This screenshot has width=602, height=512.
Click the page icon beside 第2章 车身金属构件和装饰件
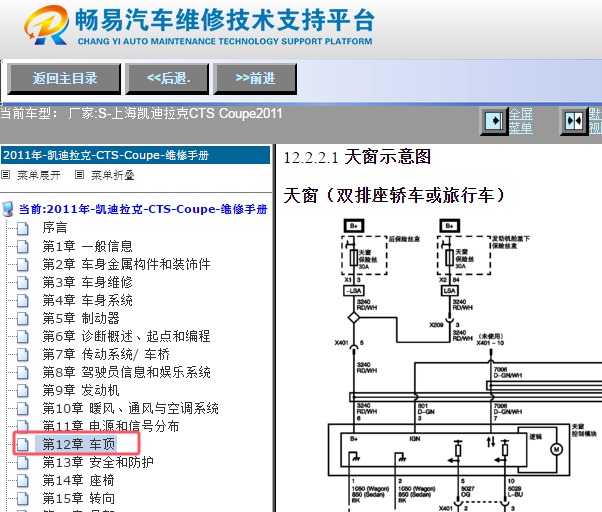(x=23, y=264)
